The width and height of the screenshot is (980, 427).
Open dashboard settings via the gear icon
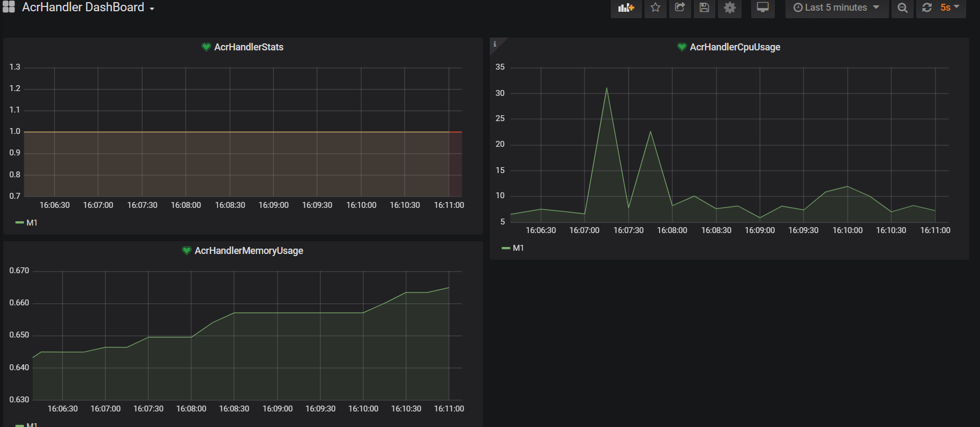pyautogui.click(x=730, y=8)
